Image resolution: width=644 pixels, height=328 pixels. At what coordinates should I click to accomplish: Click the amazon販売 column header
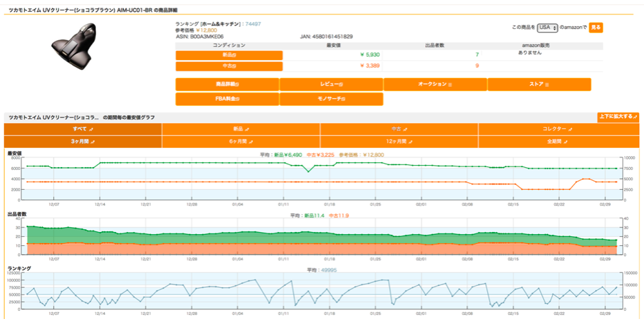[x=536, y=46]
